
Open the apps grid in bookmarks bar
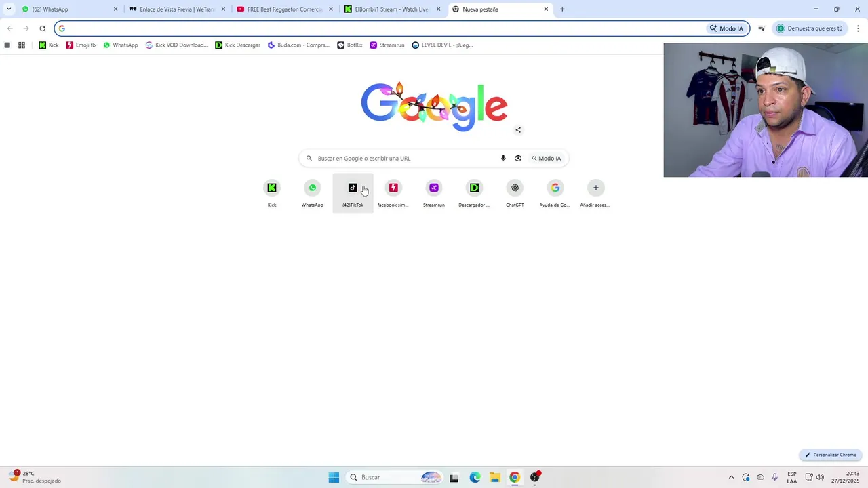click(x=22, y=45)
